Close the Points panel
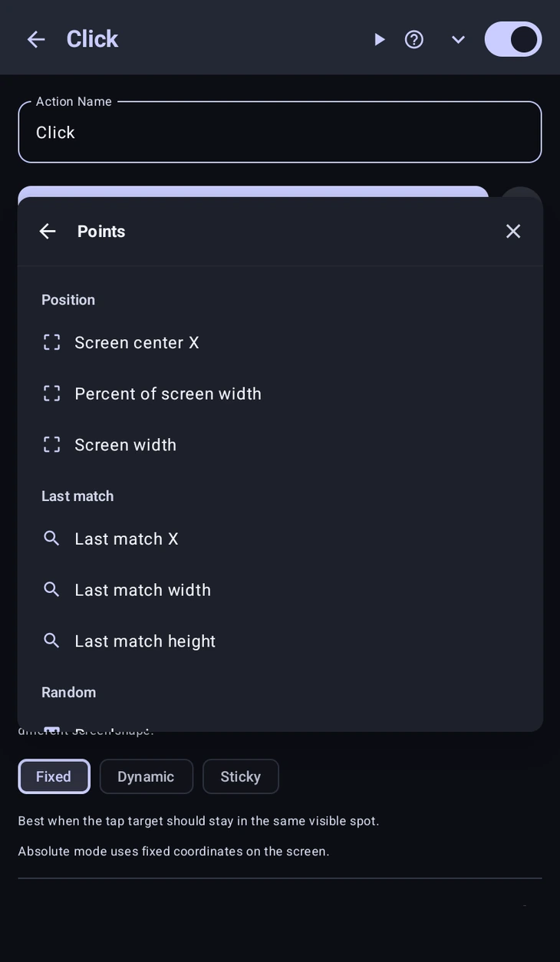 [x=513, y=231]
